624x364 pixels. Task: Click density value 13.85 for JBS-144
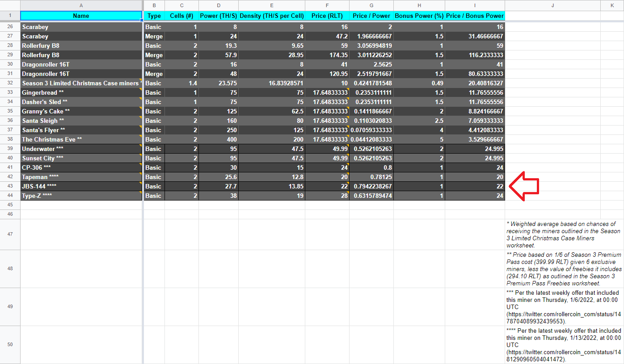coord(272,186)
